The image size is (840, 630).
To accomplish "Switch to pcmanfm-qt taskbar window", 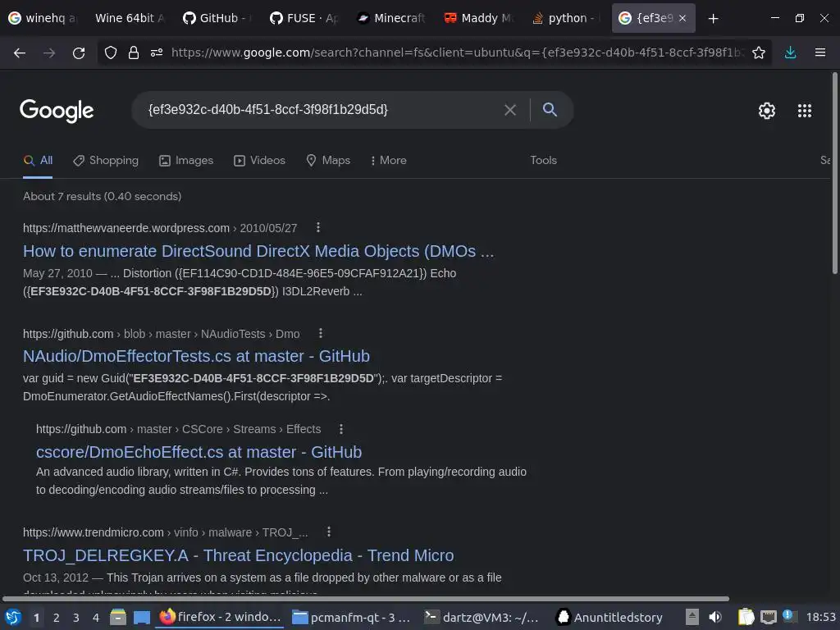I will click(x=351, y=617).
